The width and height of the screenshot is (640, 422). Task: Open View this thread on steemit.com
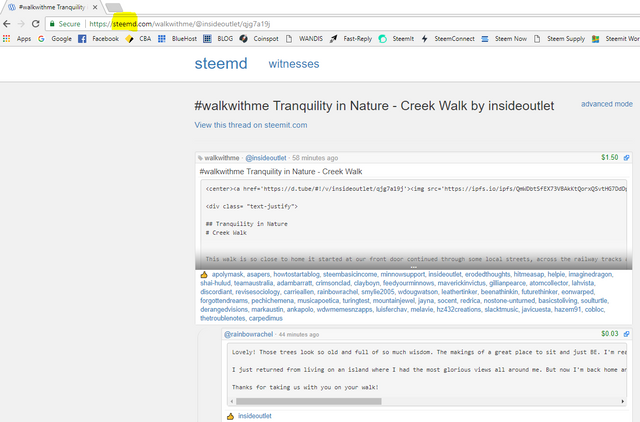(x=251, y=125)
